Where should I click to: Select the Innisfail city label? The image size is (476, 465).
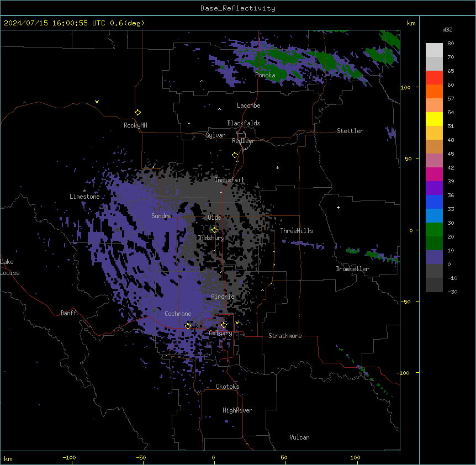pos(230,180)
